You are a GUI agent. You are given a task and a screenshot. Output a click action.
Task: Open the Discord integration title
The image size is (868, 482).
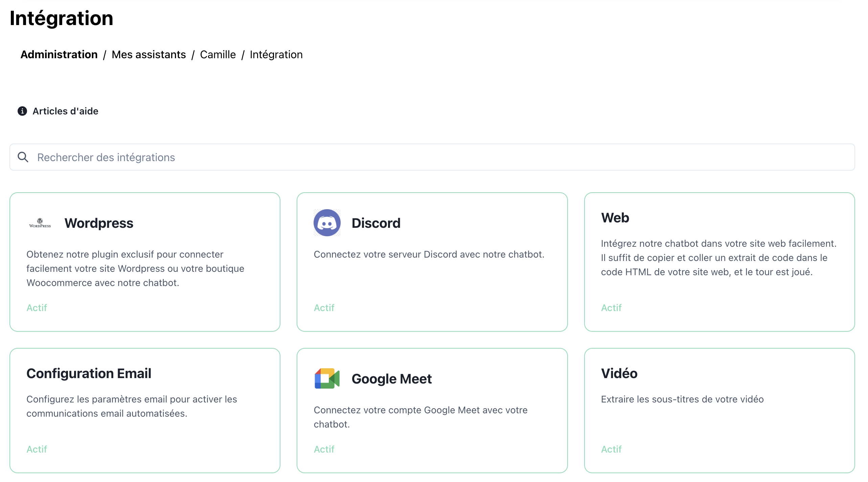(376, 223)
